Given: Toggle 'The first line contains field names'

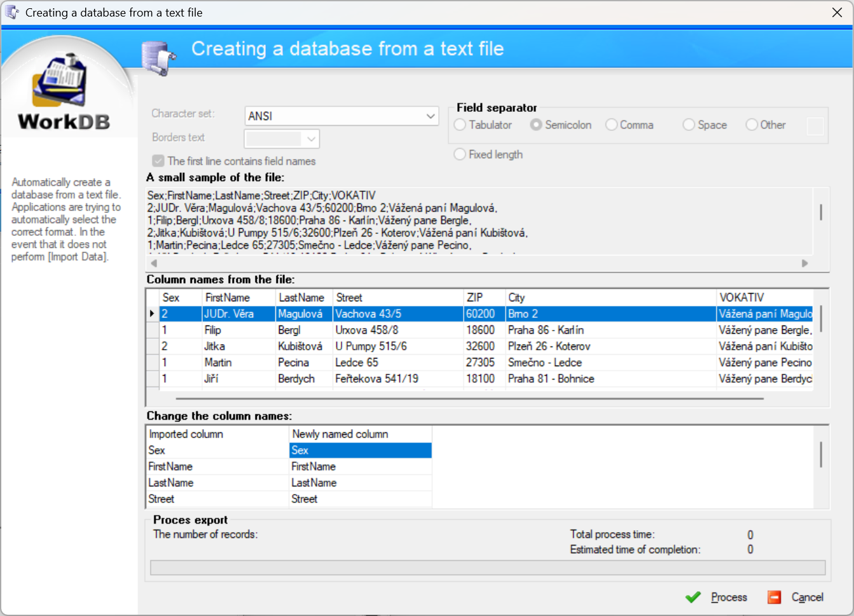Looking at the screenshot, I should [x=158, y=161].
